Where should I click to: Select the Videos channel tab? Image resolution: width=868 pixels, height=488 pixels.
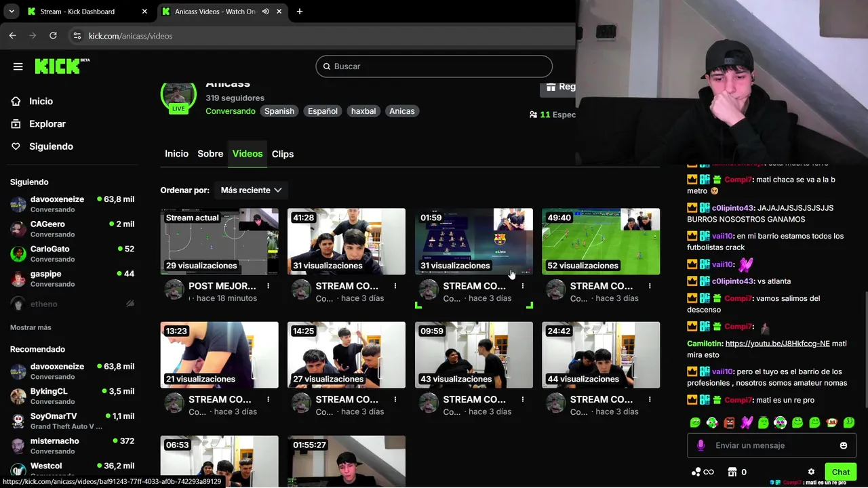click(x=248, y=154)
